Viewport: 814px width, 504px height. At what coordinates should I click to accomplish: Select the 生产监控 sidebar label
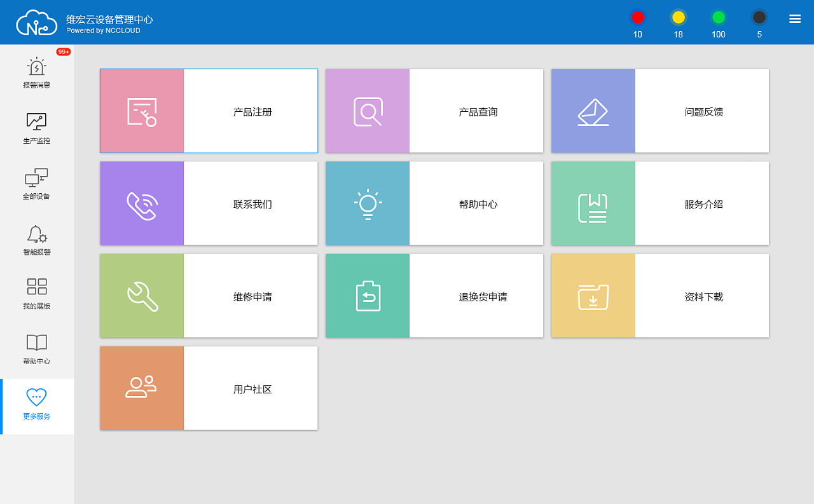tap(37, 140)
